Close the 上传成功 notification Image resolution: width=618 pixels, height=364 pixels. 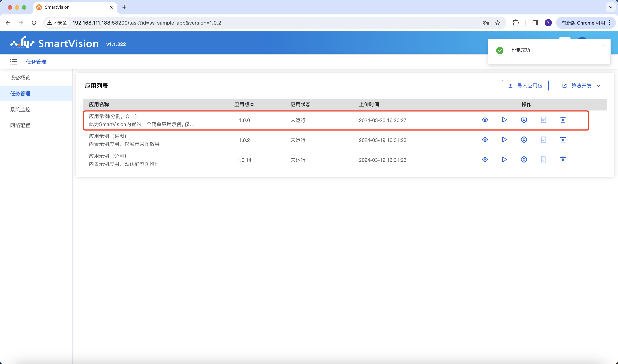[x=604, y=46]
